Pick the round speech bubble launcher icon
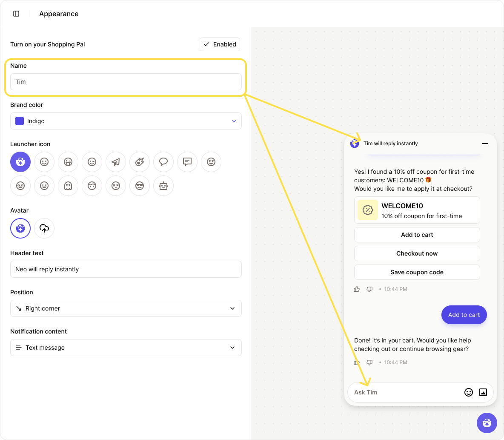 [x=163, y=162]
